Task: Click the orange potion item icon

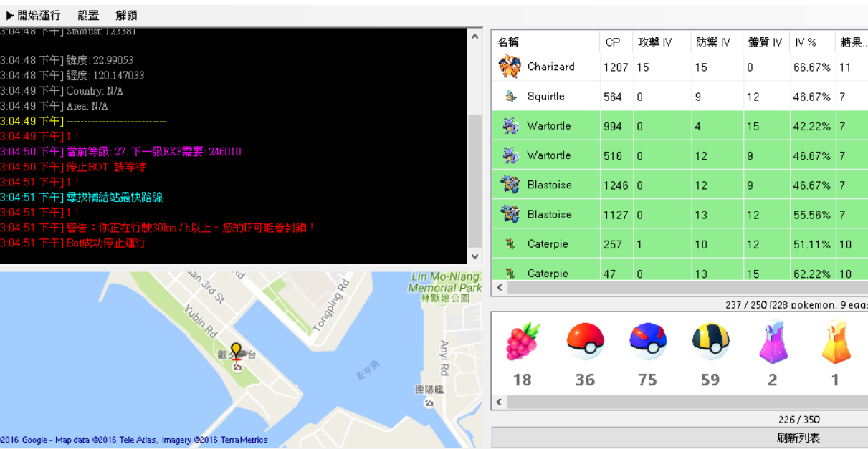Action: pyautogui.click(x=835, y=342)
